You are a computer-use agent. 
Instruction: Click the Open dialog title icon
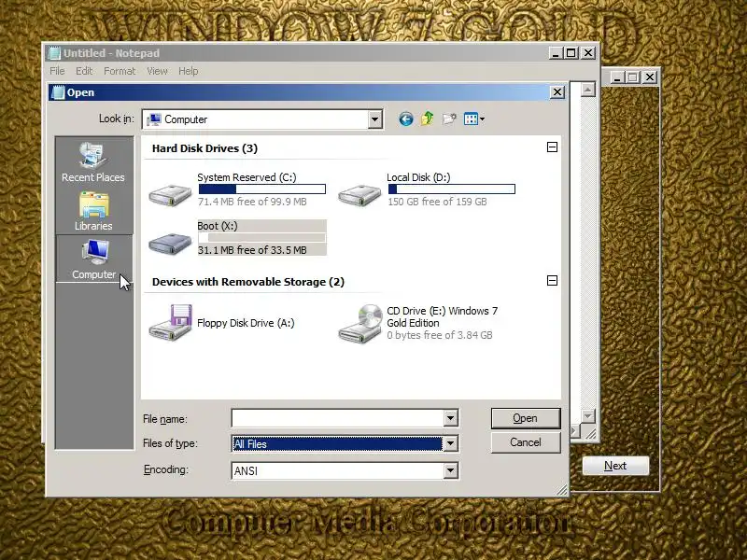click(x=58, y=92)
